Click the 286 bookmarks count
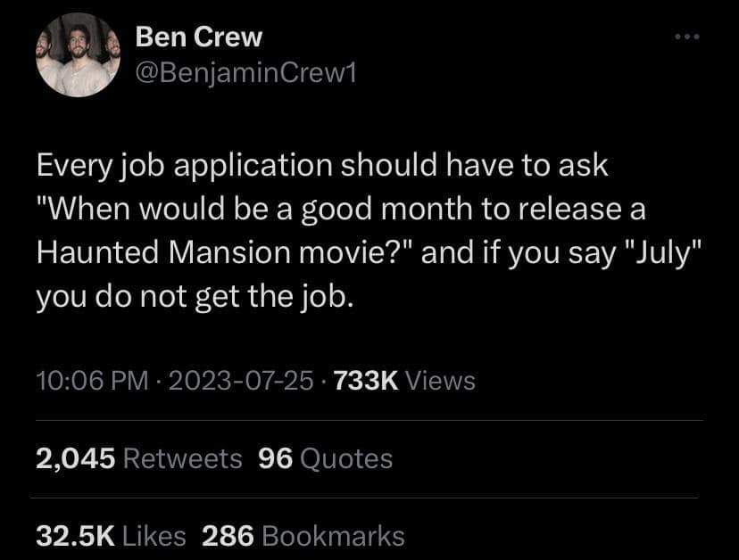 click(x=228, y=536)
